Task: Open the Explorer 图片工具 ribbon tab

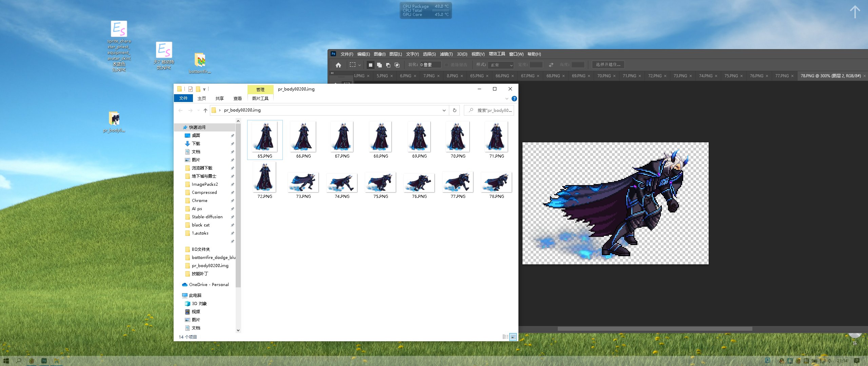Action: coord(260,99)
